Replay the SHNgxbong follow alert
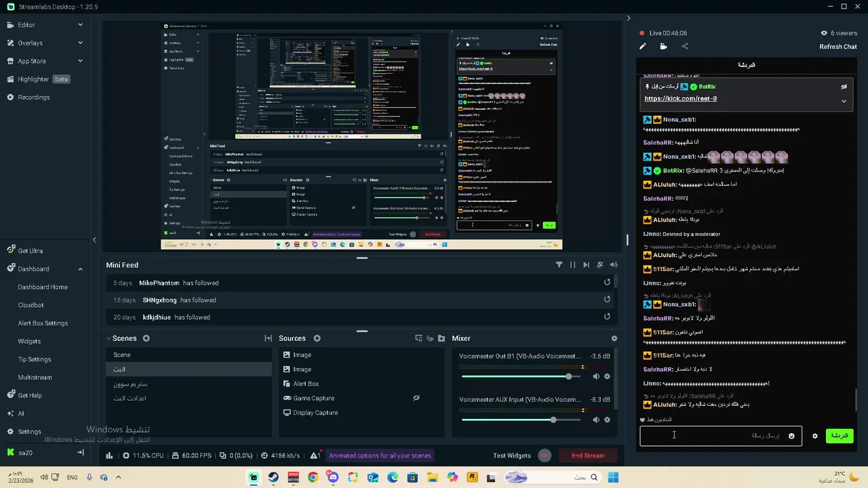 607,300
